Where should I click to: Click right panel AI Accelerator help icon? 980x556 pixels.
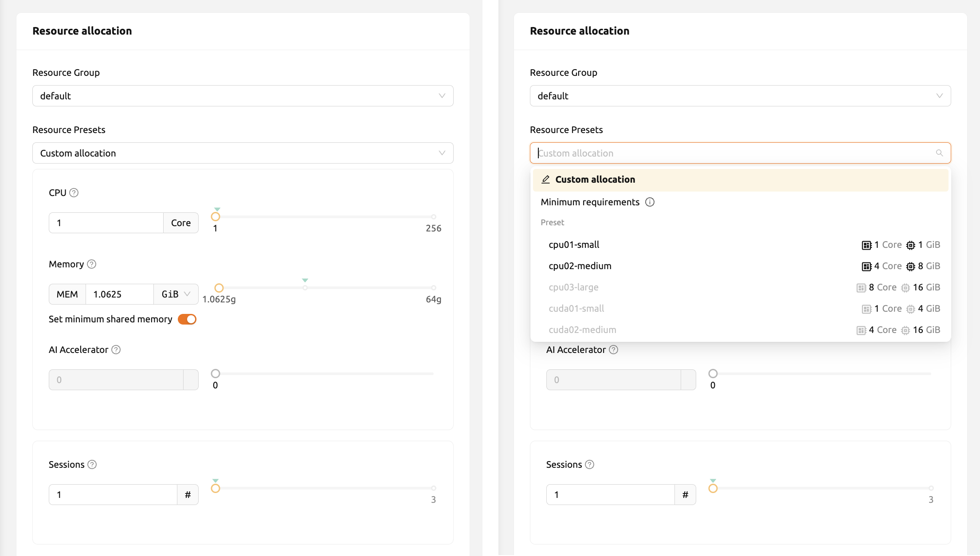click(613, 350)
